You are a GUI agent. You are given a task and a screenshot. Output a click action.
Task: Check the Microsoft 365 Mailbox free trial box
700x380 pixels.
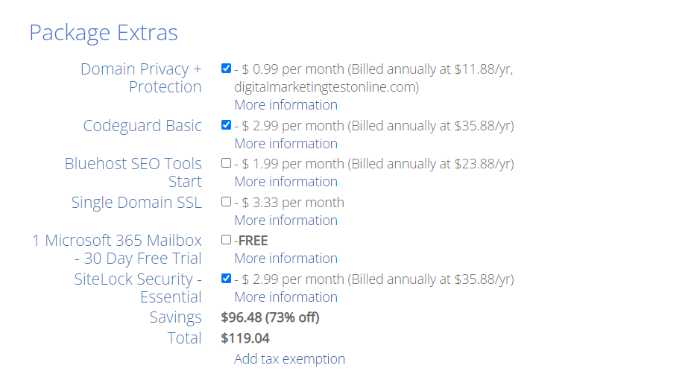(x=226, y=240)
